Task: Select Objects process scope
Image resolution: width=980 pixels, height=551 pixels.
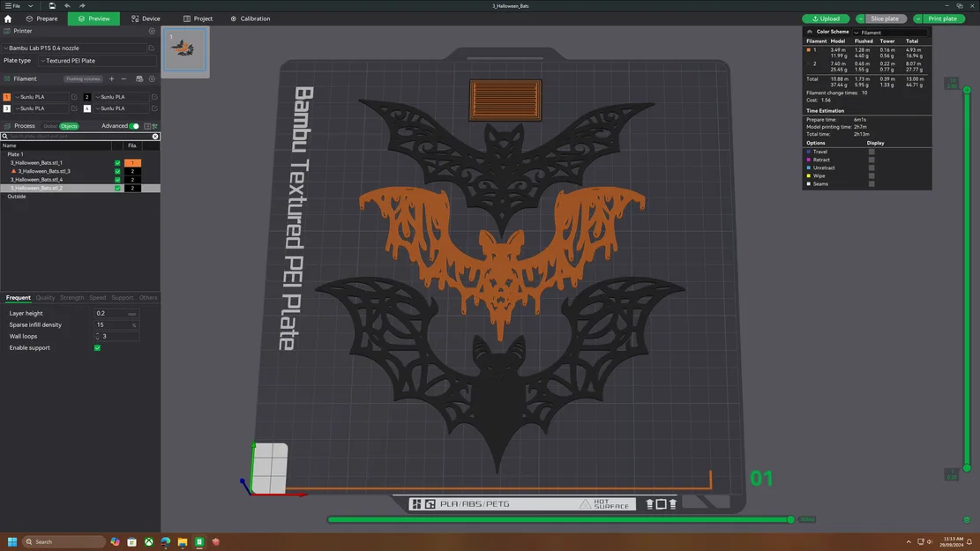Action: [x=69, y=126]
